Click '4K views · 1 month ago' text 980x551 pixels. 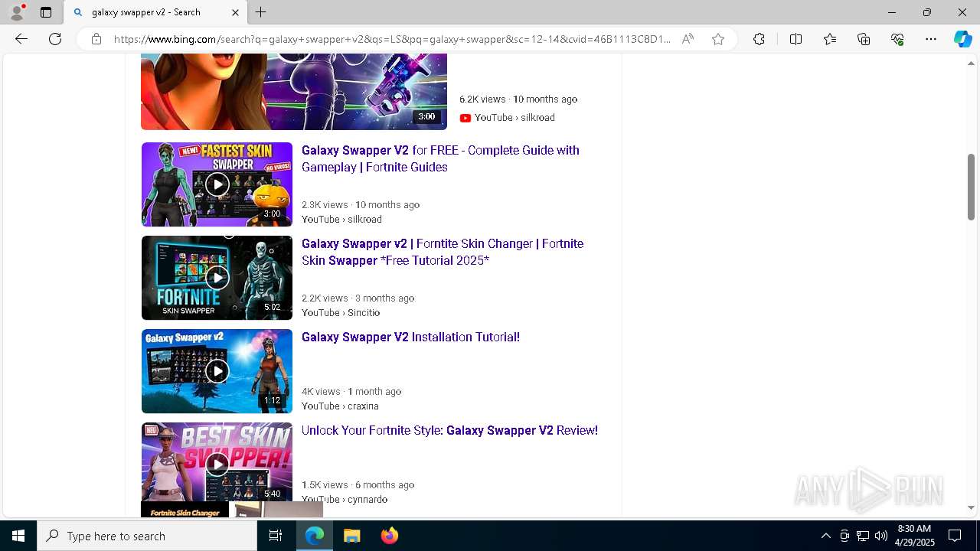(351, 391)
